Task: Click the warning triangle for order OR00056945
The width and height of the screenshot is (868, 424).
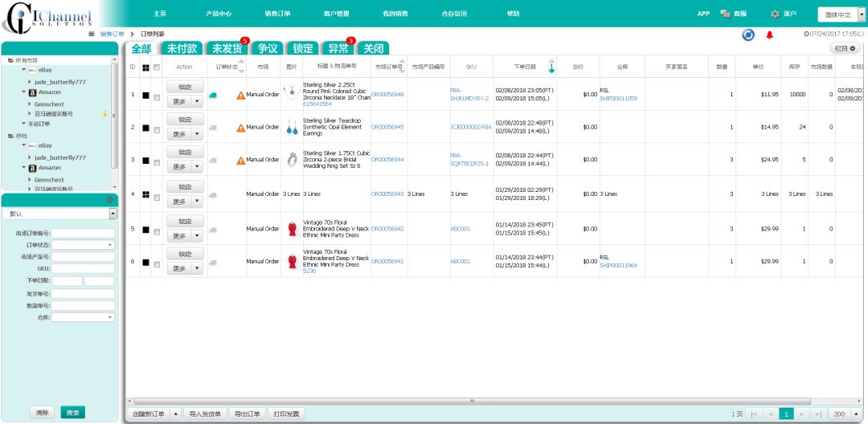Action: click(240, 128)
